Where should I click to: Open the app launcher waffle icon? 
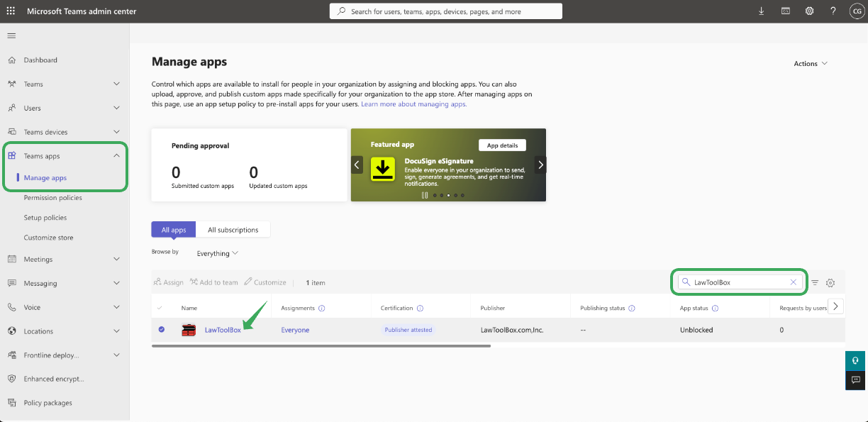pyautogui.click(x=11, y=11)
